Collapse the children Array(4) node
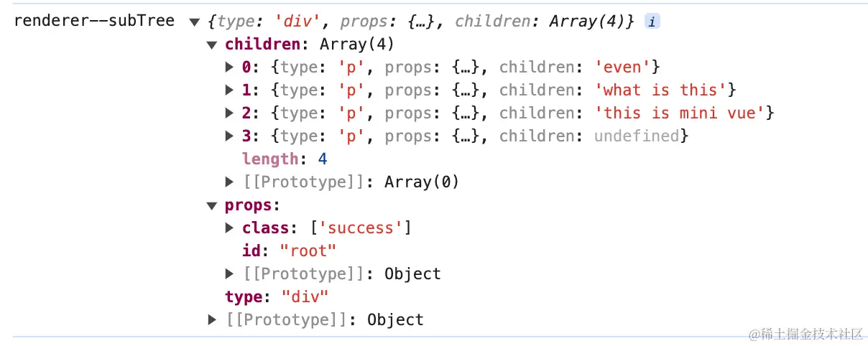Screen dimensions: 868x346 [212, 45]
